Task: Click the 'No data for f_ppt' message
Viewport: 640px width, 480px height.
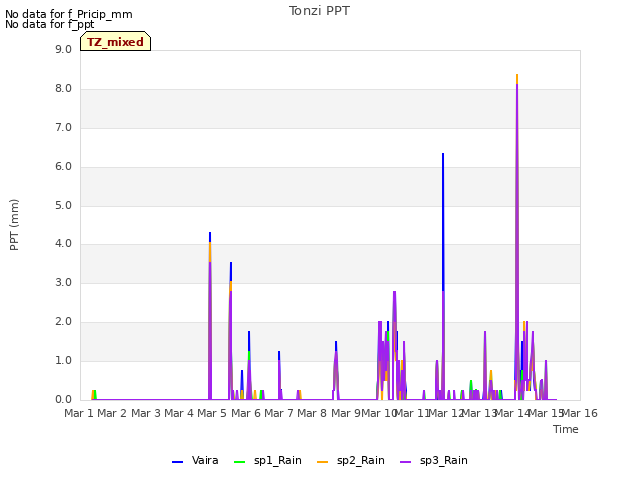Action: click(49, 24)
